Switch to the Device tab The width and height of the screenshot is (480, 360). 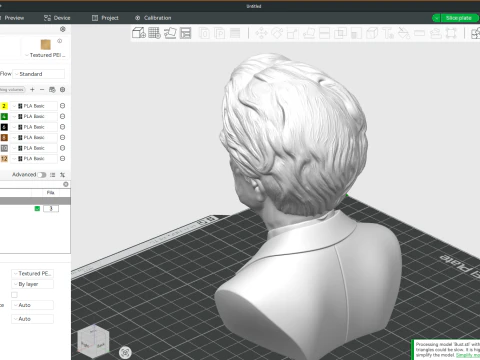57,18
